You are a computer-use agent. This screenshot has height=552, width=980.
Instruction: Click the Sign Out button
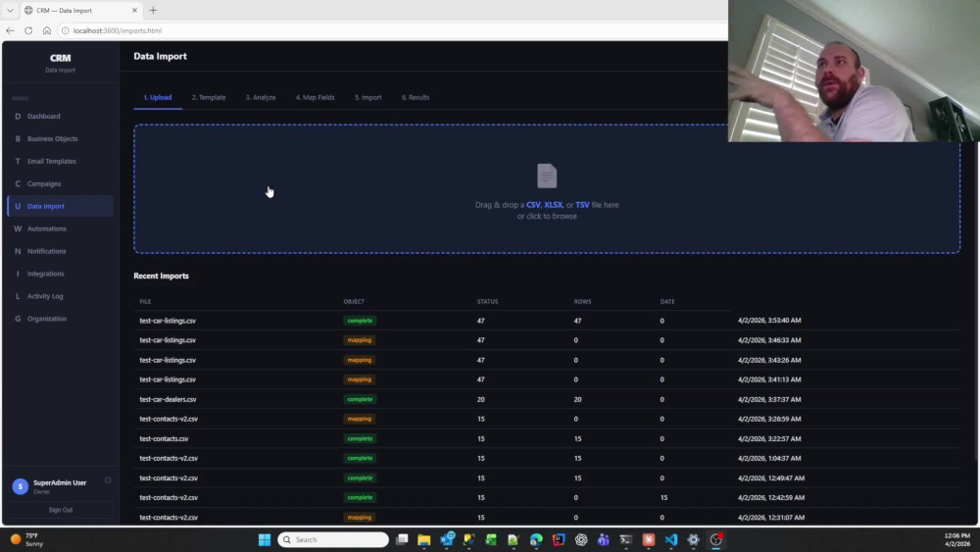click(x=61, y=510)
